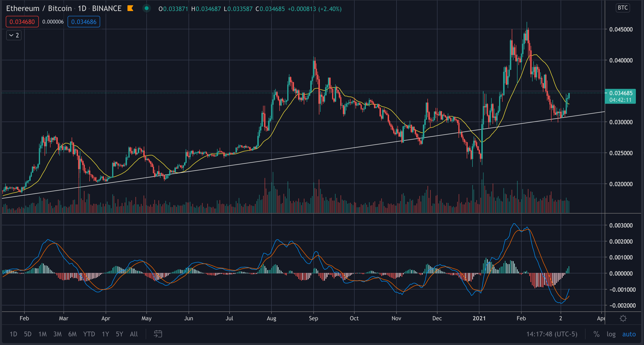This screenshot has height=345, width=644.
Task: Click the spread value 0.000006
Action: click(x=53, y=22)
